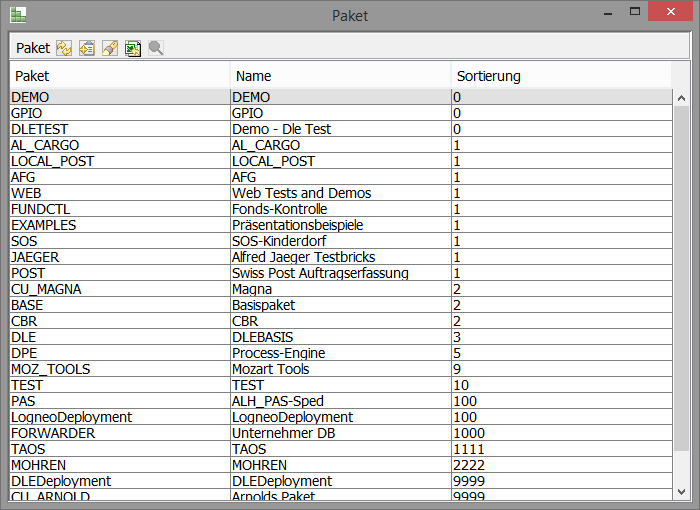Click the green application icon in title bar
Screen dimensions: 700x510
pyautogui.click(x=18, y=15)
